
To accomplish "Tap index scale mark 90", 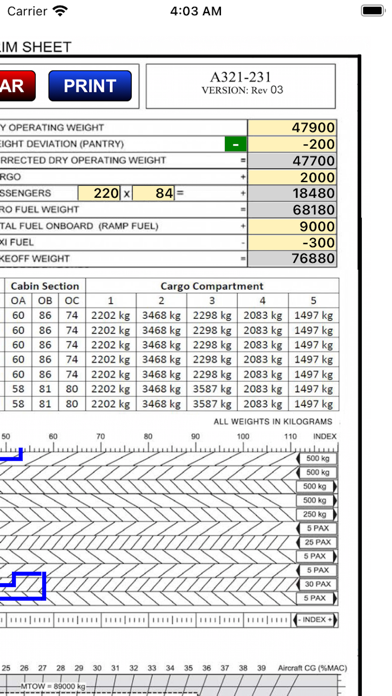I will [195, 436].
